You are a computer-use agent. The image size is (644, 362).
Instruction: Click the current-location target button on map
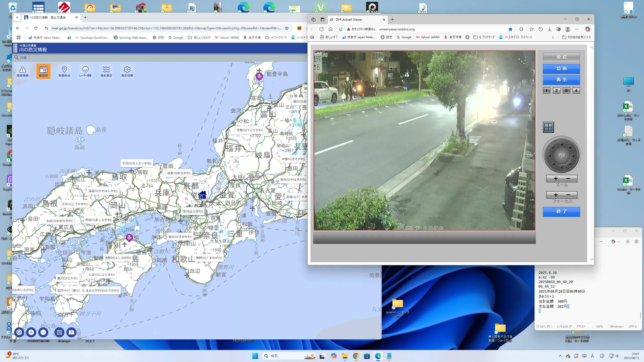[x=19, y=332]
